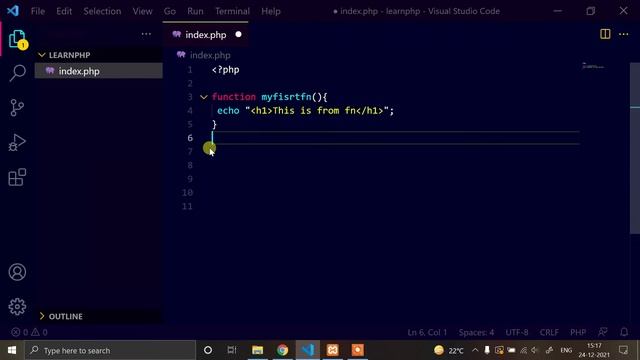
Task: Open the Source Control view icon
Action: [x=17, y=108]
